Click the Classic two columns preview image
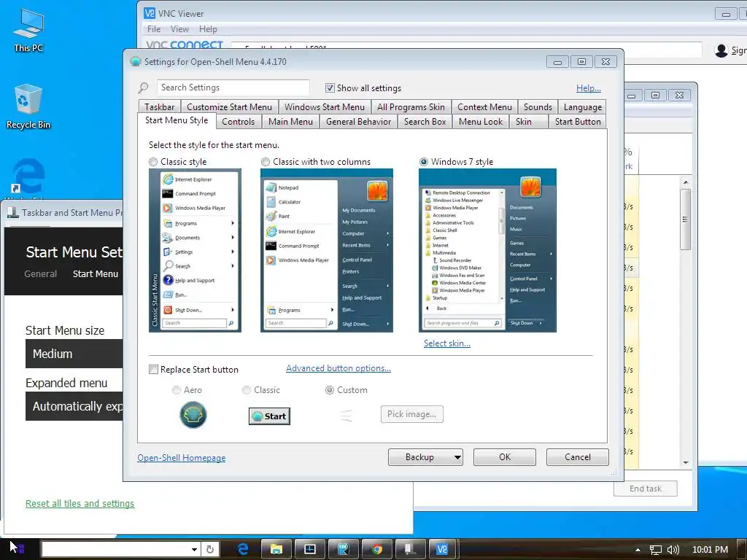This screenshot has height=560, width=747. (x=327, y=251)
